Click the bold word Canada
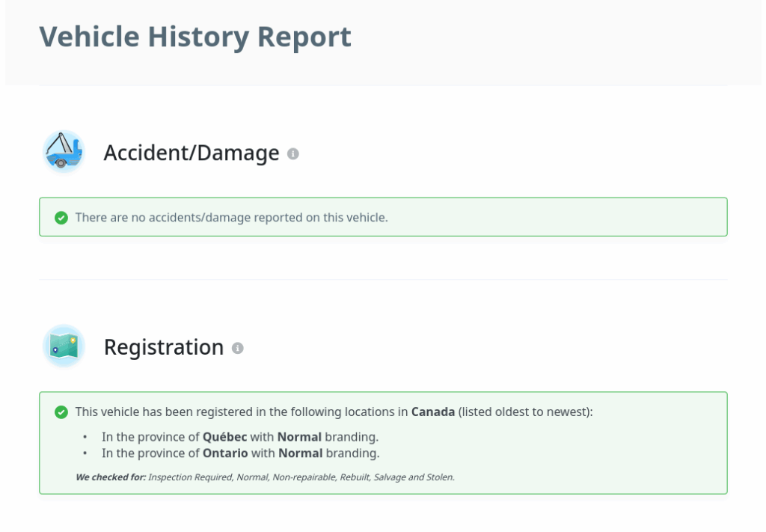766x532 pixels. (x=432, y=412)
